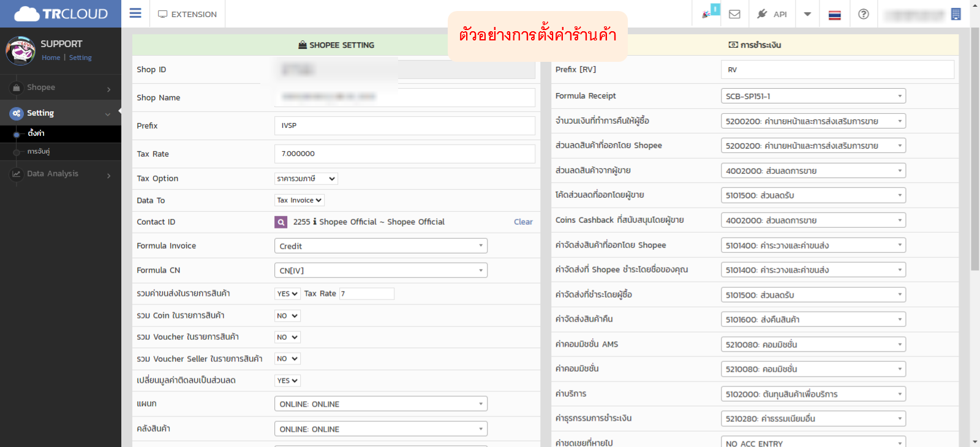Click the Shop Name input field

(404, 97)
